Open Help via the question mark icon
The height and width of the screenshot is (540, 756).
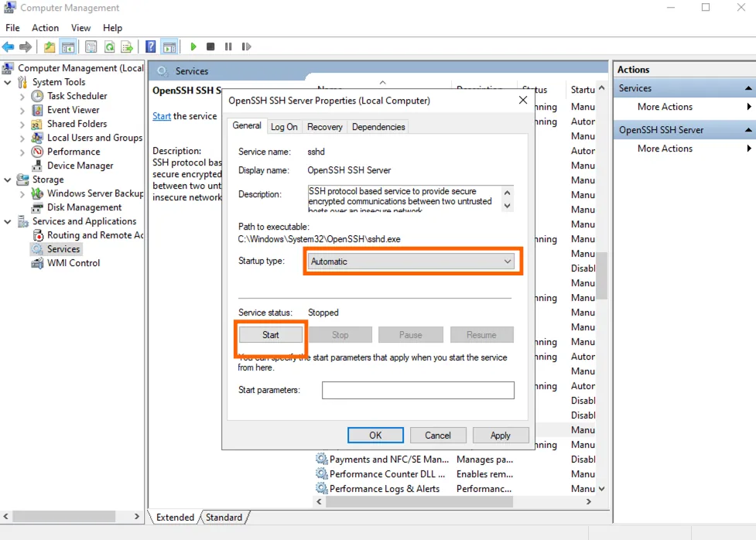click(x=150, y=46)
